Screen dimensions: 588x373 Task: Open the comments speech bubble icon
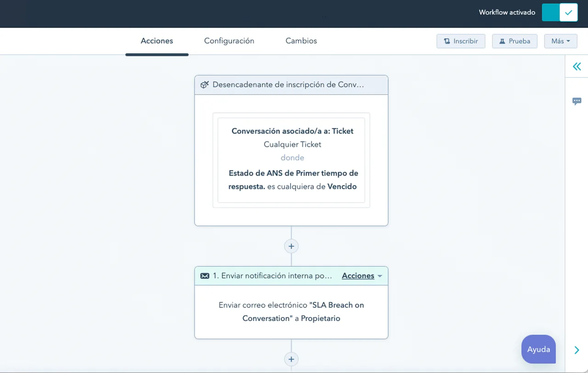pos(577,101)
